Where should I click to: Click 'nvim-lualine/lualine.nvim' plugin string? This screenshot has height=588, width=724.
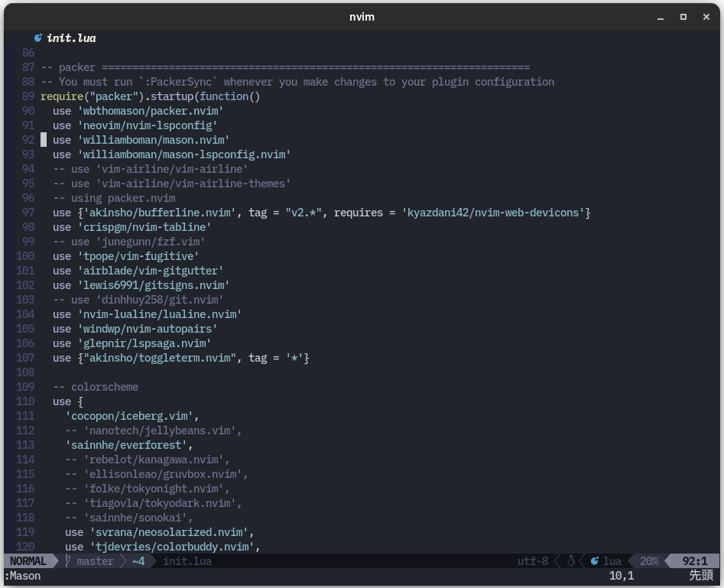(x=159, y=314)
